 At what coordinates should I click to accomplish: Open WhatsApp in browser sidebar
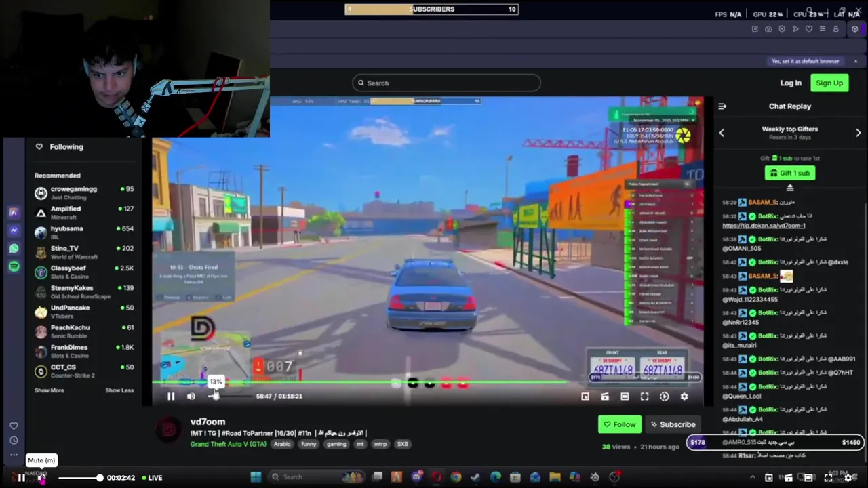click(14, 249)
